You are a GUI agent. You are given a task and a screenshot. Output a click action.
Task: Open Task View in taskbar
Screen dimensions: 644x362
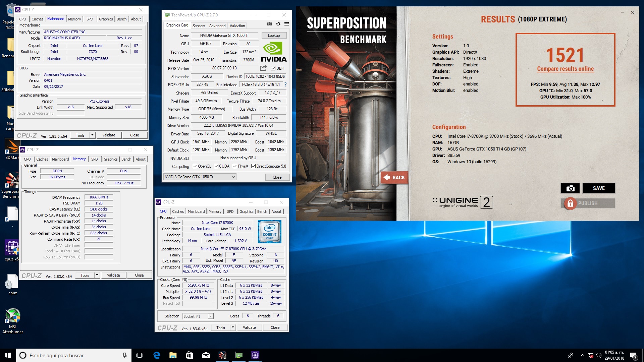point(140,355)
